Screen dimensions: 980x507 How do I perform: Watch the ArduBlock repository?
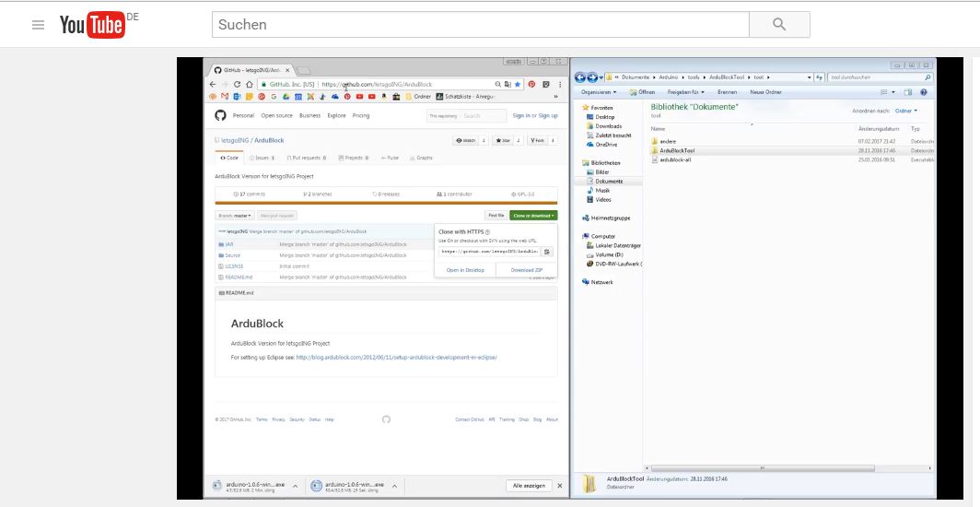pos(465,140)
